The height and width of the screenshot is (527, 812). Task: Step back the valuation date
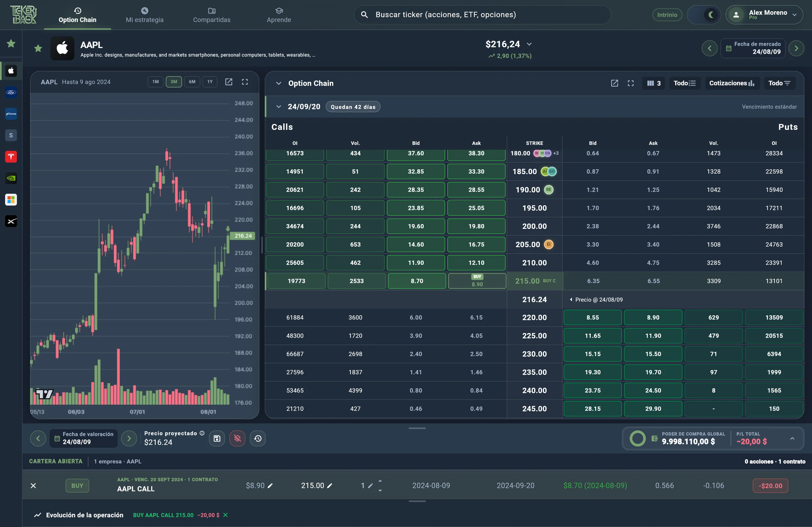pyautogui.click(x=38, y=438)
